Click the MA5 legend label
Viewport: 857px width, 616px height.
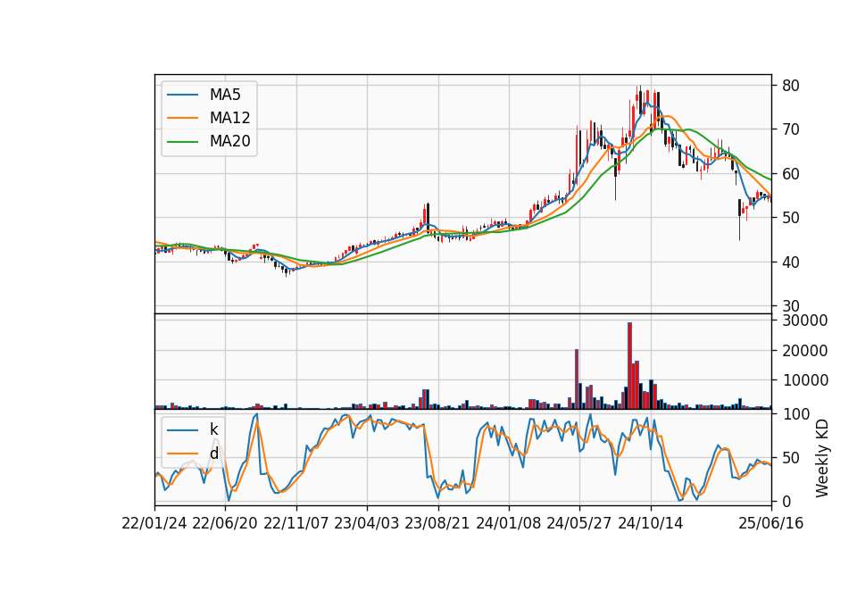coord(225,95)
